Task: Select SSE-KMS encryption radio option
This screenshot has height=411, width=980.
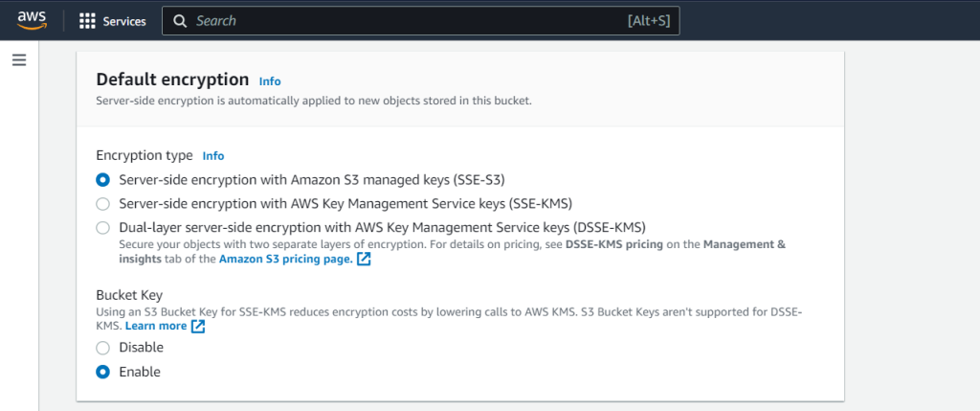Action: coord(103,203)
